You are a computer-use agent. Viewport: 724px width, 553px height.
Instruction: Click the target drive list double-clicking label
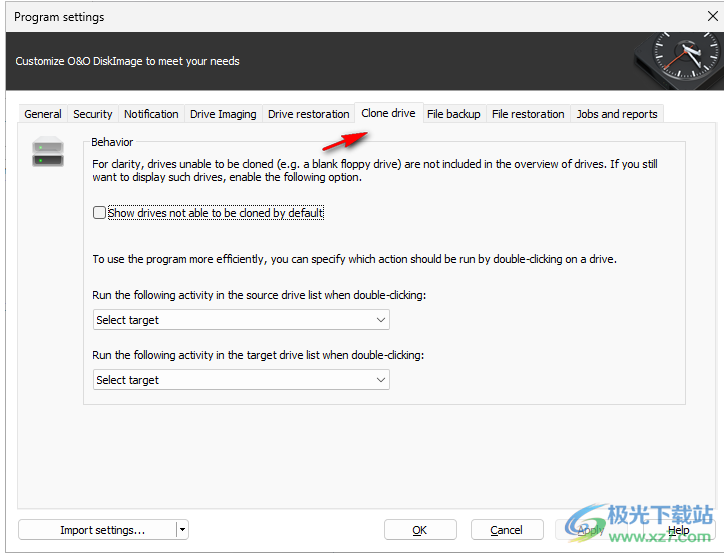point(258,355)
